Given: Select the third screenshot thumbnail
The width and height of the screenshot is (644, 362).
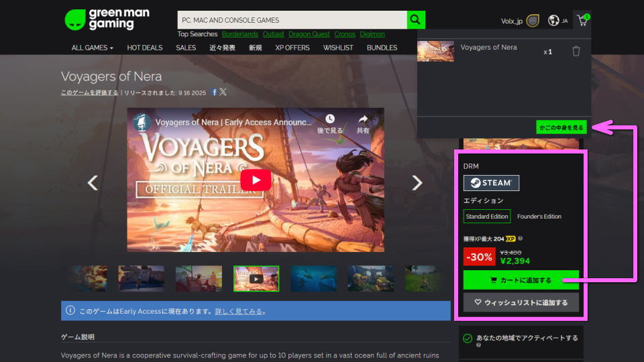Looking at the screenshot, I should (x=199, y=278).
